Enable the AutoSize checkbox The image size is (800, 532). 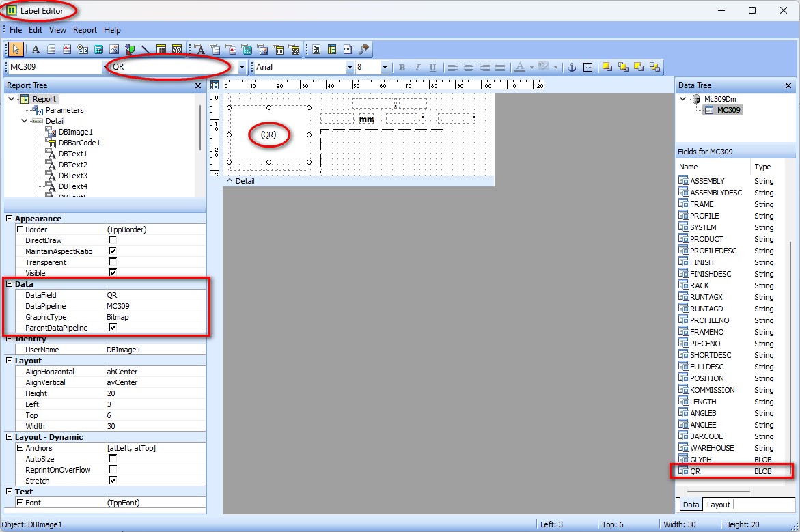(x=112, y=458)
